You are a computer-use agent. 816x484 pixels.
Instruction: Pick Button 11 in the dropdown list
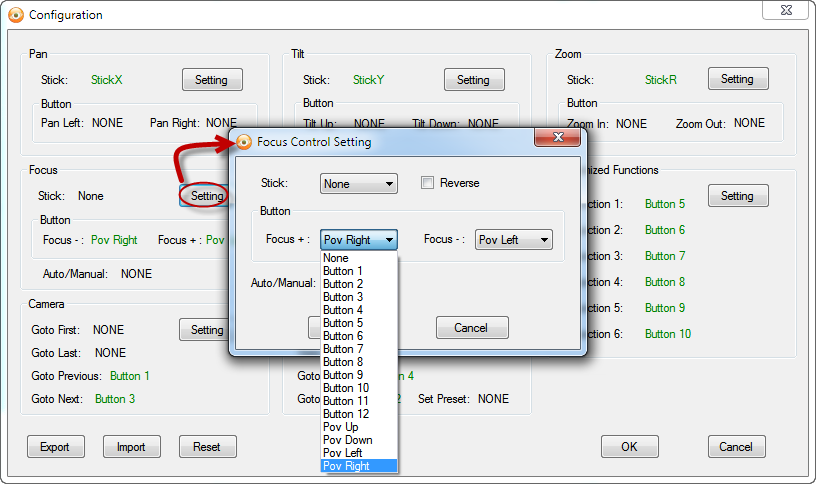[x=359, y=401]
